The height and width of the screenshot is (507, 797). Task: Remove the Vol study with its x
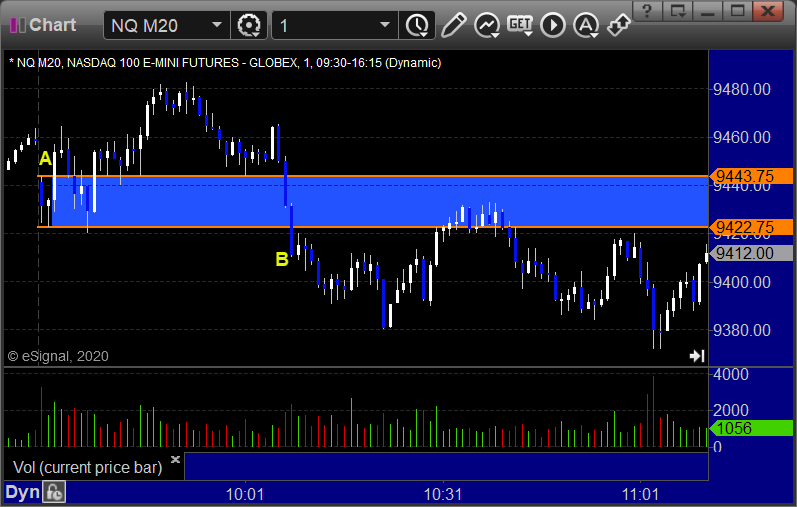(175, 460)
